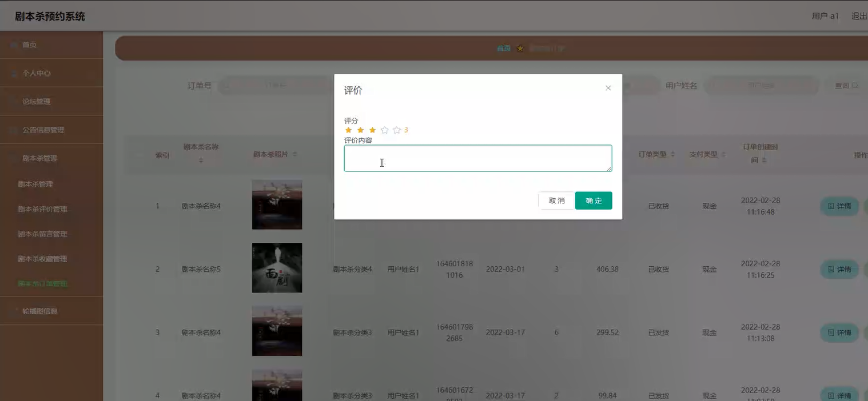Set rating to one star
The image size is (868, 401).
point(348,130)
